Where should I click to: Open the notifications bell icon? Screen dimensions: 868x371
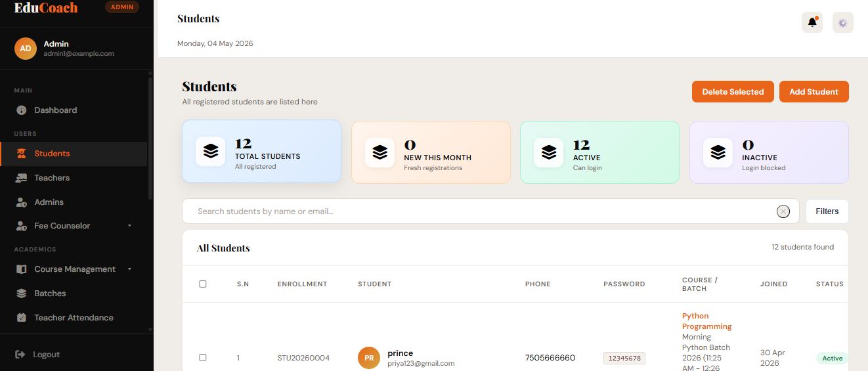click(x=812, y=22)
